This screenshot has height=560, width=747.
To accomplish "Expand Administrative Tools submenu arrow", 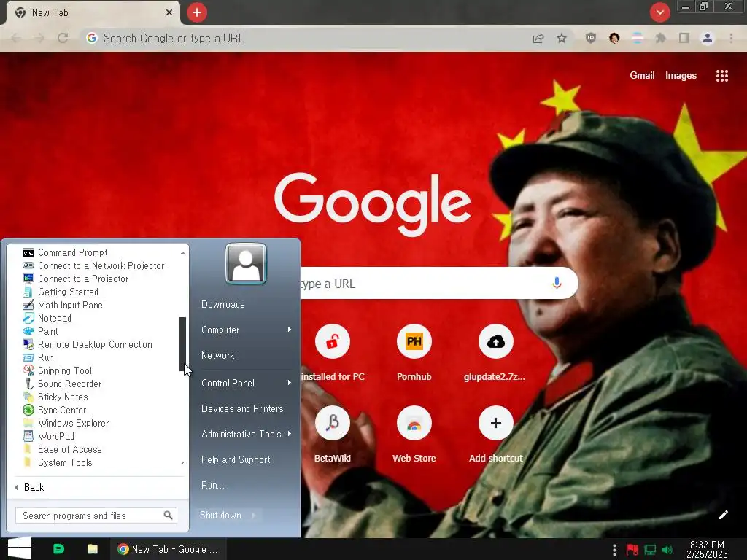I will [x=289, y=434].
